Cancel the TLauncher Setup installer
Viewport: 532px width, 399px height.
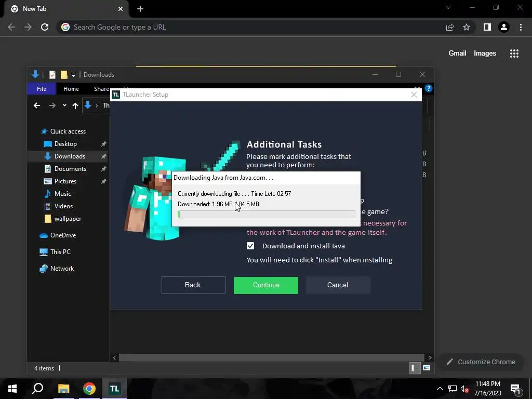pos(338,285)
